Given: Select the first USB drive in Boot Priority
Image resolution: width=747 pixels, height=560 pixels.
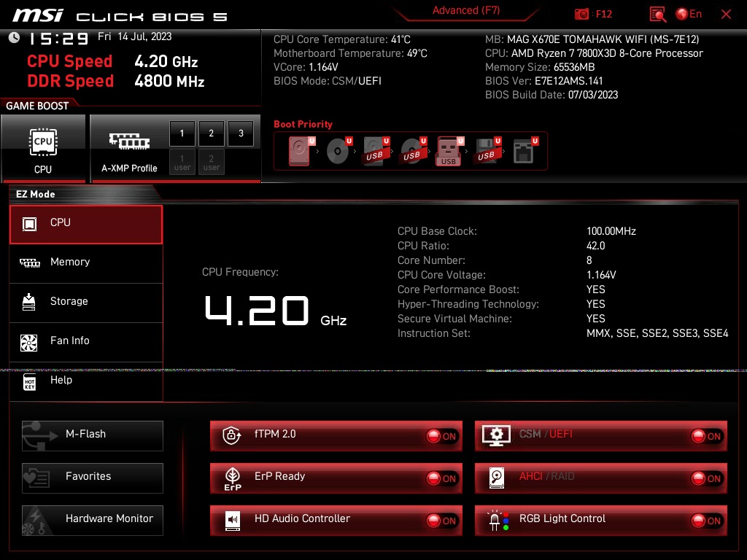Looking at the screenshot, I should 372,151.
